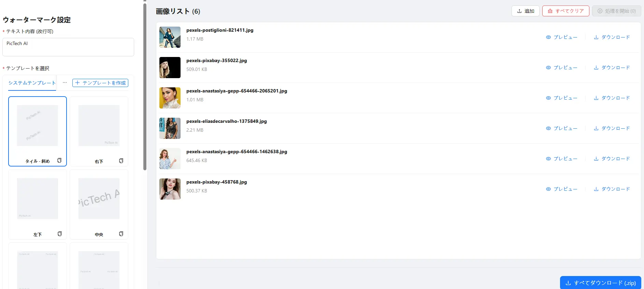Screen dimensions: 644x289
Task: Preview pexels-anastasiya-gepp-654466-2065201.jpg
Action: 562,98
